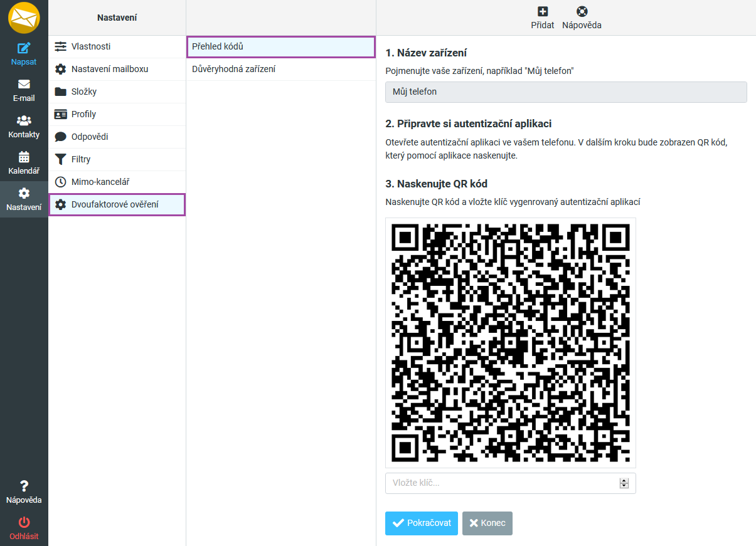Open Profily section
Screen dimensions: 756x546
117,114
